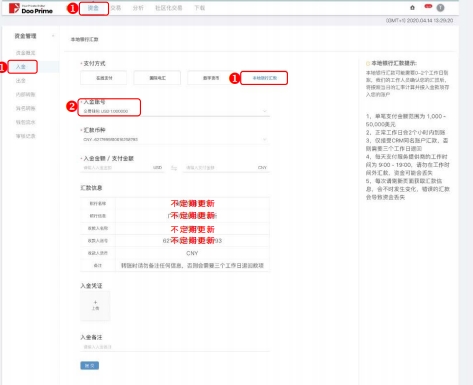Image resolution: width=473 pixels, height=385 pixels.
Task: Expand the 汇款币种 currency dropdown
Action: [x=175, y=139]
